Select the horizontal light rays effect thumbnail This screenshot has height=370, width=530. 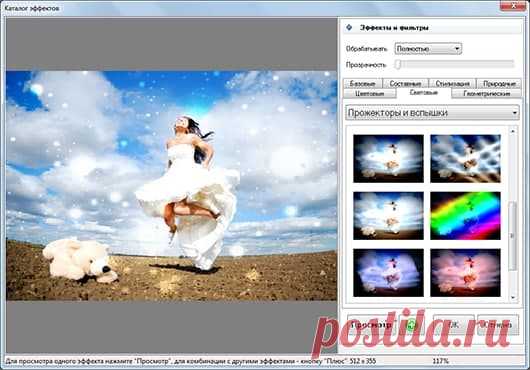[388, 216]
